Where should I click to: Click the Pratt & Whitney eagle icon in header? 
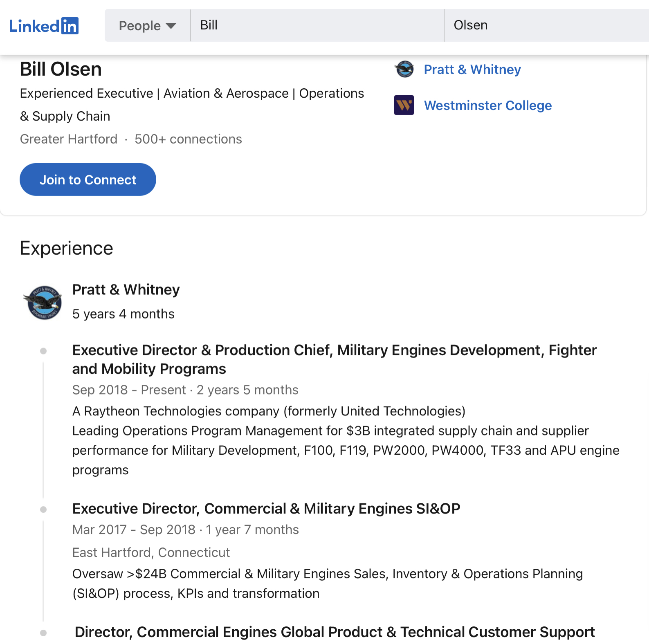coord(404,69)
